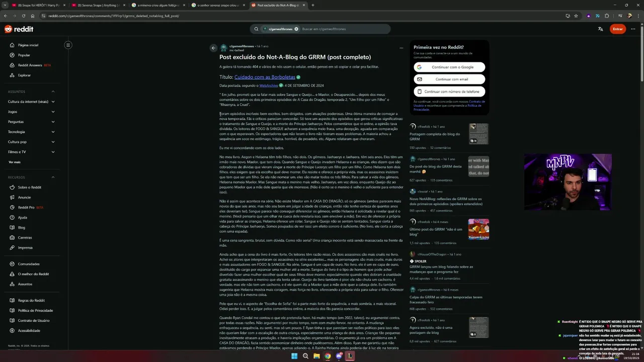Open a new browser tab
The width and height of the screenshot is (644, 362).
[312, 5]
